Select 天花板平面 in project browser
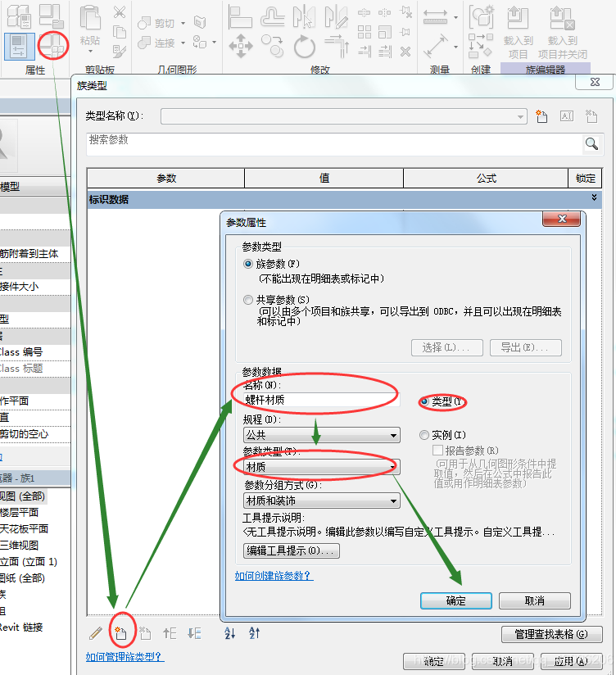The height and width of the screenshot is (675, 616). point(24,528)
